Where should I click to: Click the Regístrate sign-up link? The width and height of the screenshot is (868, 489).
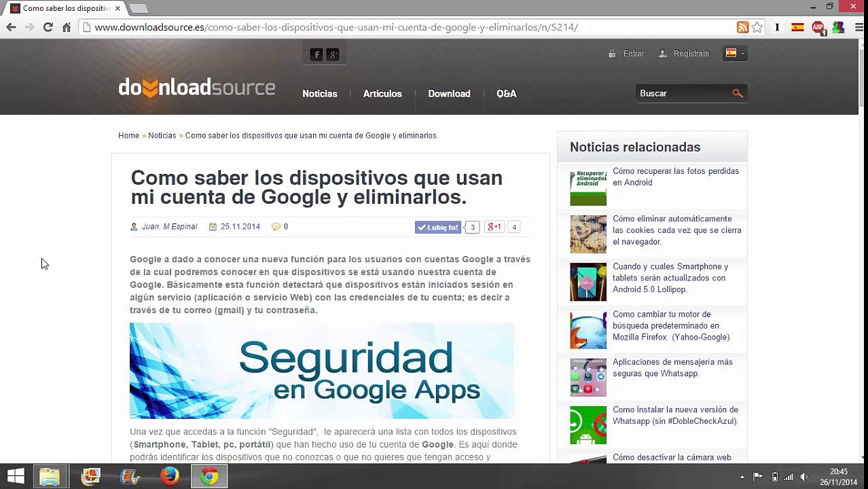click(x=691, y=53)
